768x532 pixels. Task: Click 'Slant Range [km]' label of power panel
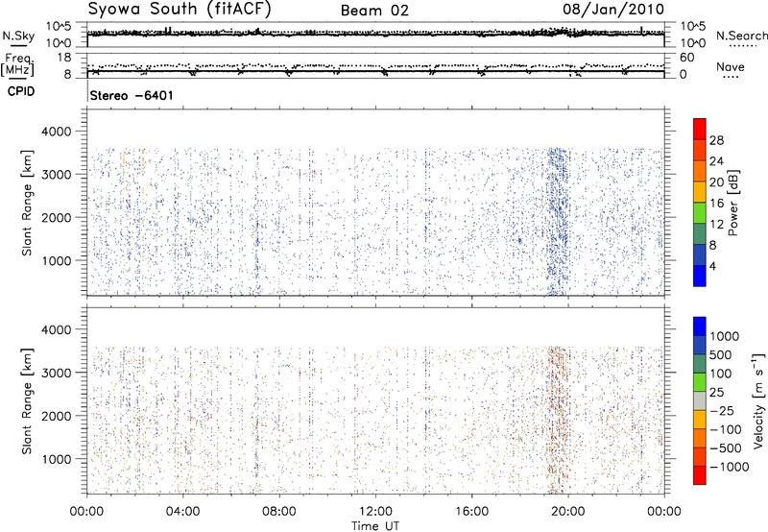27,203
